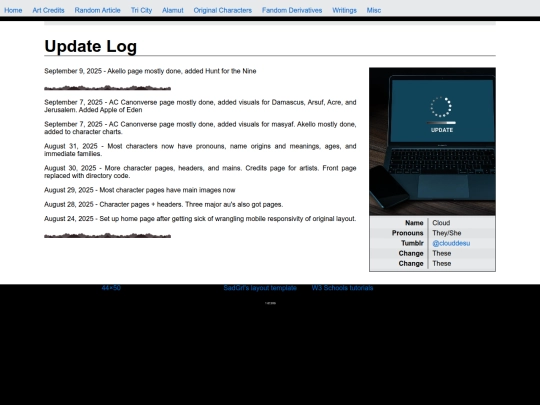Click the Update Log page heading
This screenshot has height=405, width=540.
(91, 46)
